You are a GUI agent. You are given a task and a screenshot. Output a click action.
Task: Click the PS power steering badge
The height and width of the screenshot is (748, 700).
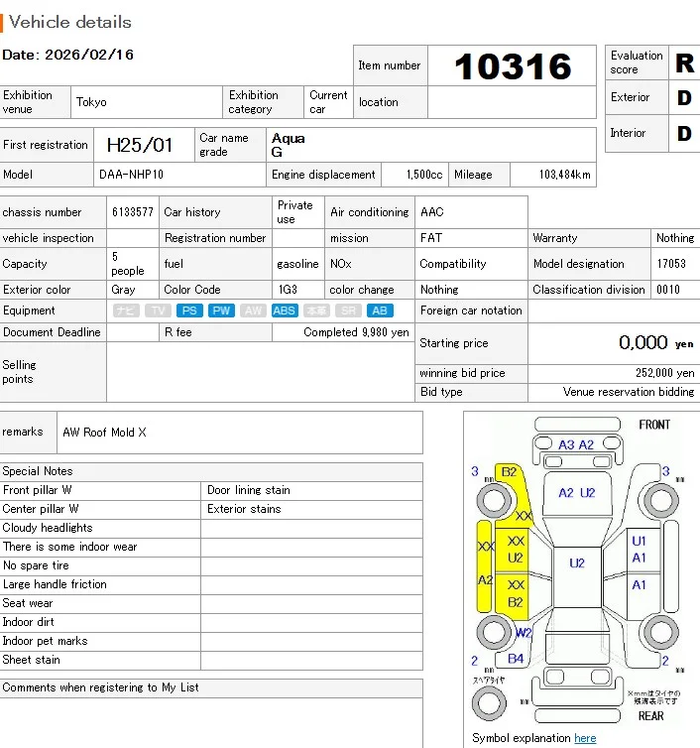point(189,311)
